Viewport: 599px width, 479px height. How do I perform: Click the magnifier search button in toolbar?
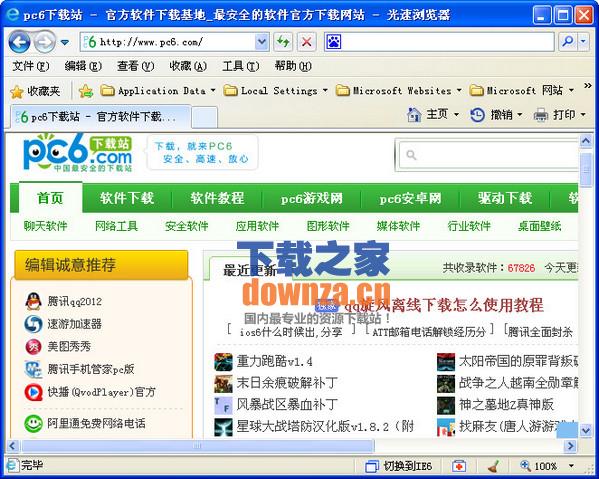568,41
